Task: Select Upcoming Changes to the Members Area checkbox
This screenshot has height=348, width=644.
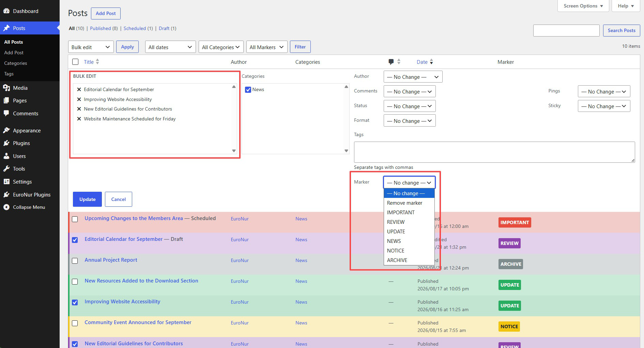Action: 75,219
